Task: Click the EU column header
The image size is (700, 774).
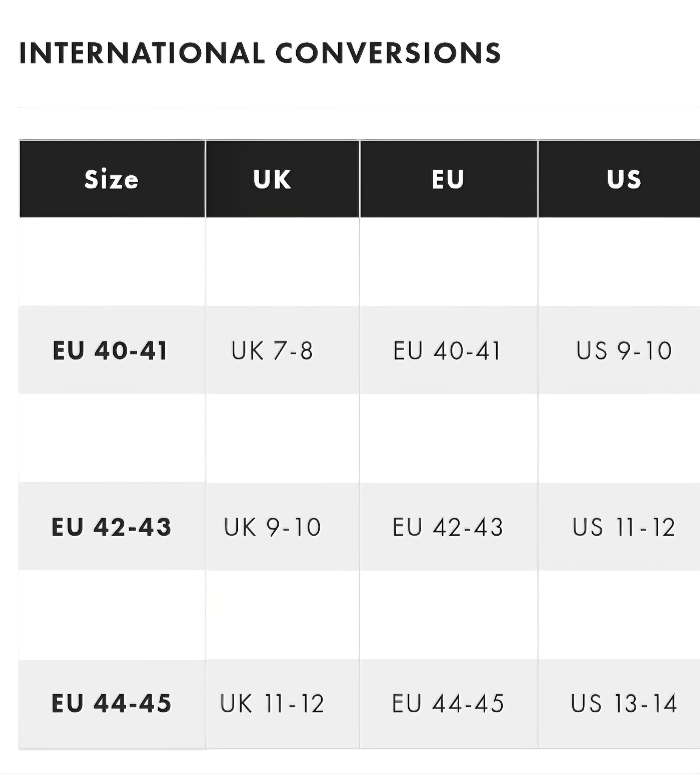Action: pos(448,179)
